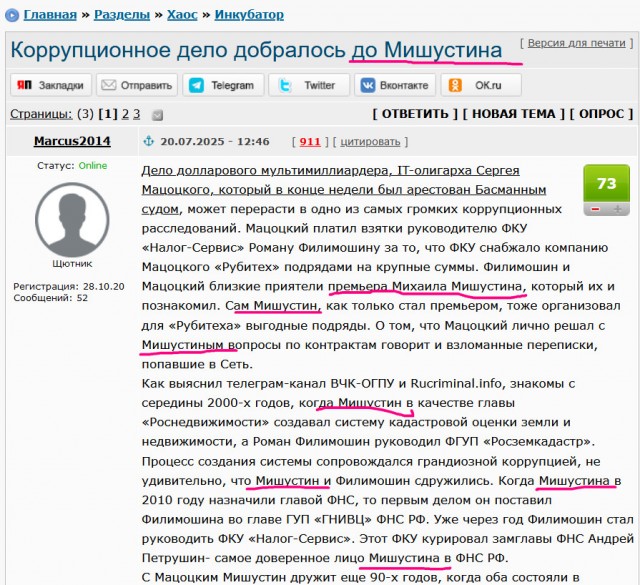This screenshot has height=585, width=640.
Task: Click the Щютник user rank label
Action: [x=72, y=263]
